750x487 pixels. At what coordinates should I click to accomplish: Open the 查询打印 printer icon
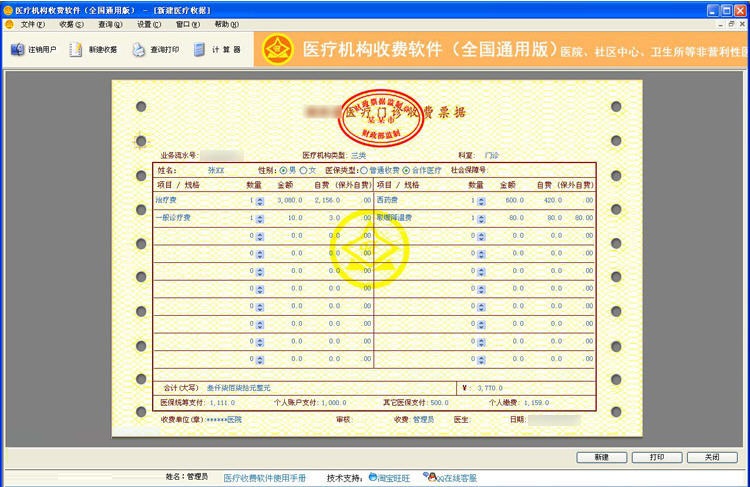coord(138,49)
